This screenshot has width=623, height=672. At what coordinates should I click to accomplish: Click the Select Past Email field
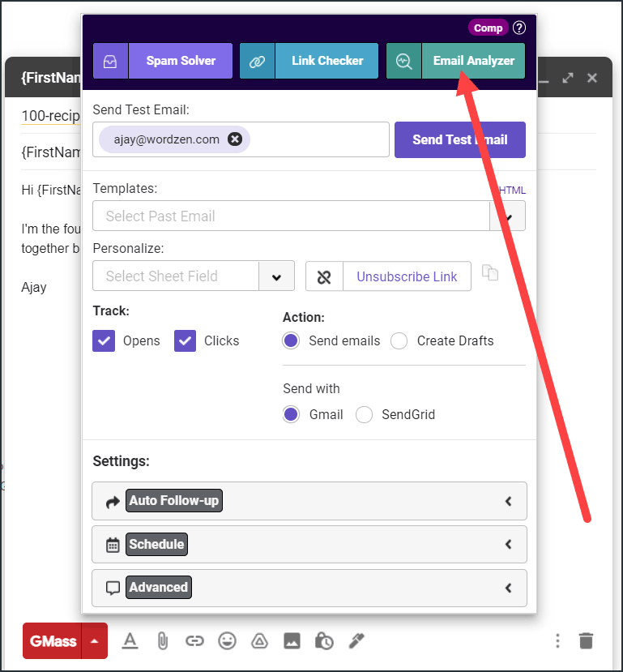tap(291, 216)
